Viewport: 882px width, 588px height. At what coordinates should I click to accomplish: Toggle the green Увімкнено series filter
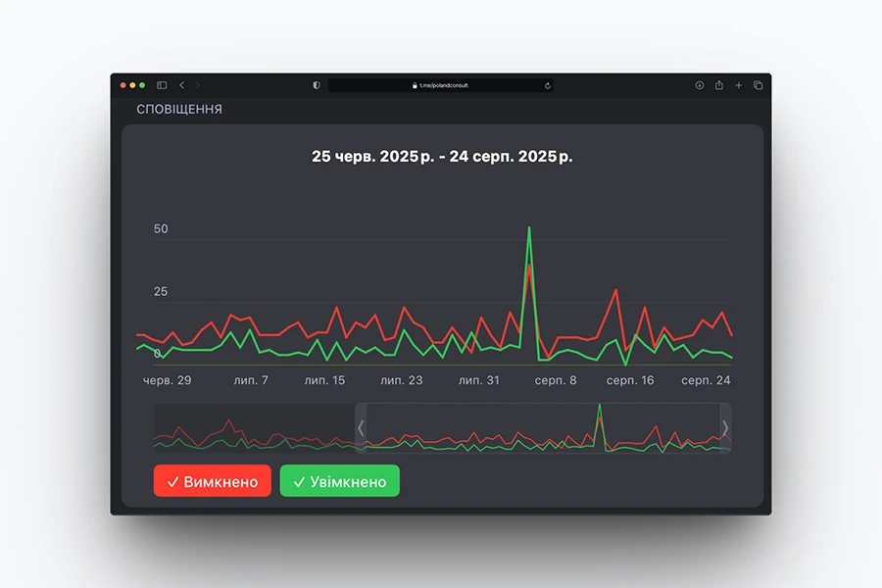[x=340, y=481]
